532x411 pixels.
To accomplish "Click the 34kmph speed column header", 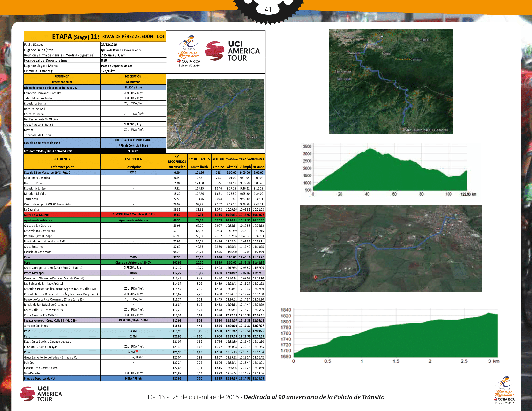I will (231, 167).
